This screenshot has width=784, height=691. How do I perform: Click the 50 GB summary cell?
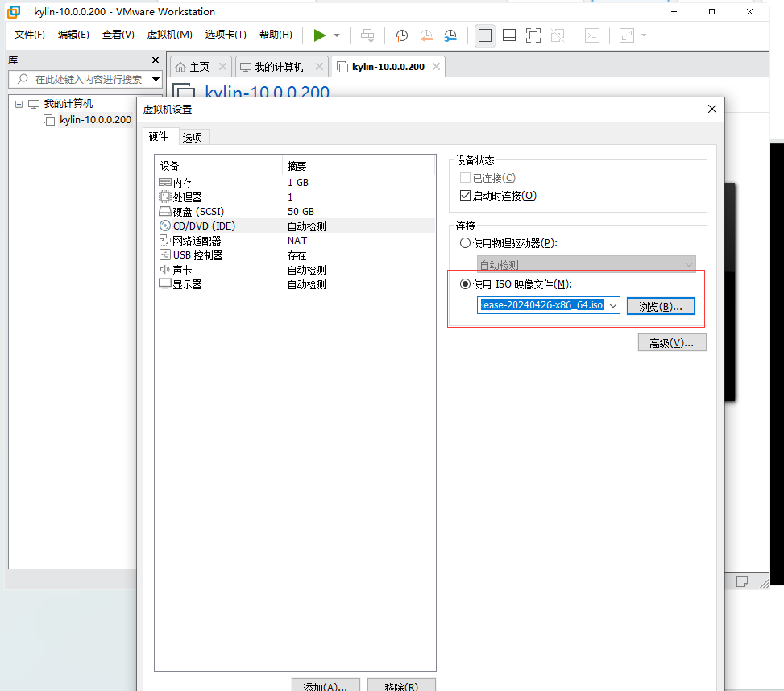click(x=301, y=211)
